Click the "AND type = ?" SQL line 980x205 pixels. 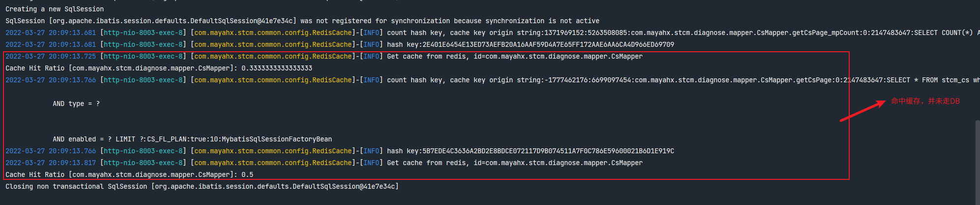[76, 103]
